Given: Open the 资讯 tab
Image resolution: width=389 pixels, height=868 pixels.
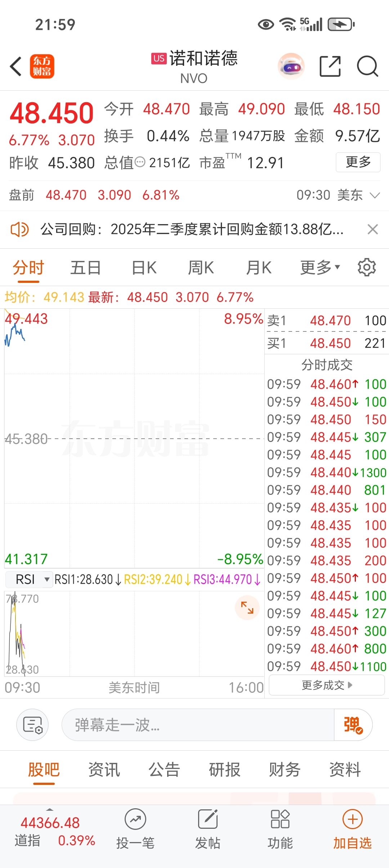Looking at the screenshot, I should click(x=104, y=770).
